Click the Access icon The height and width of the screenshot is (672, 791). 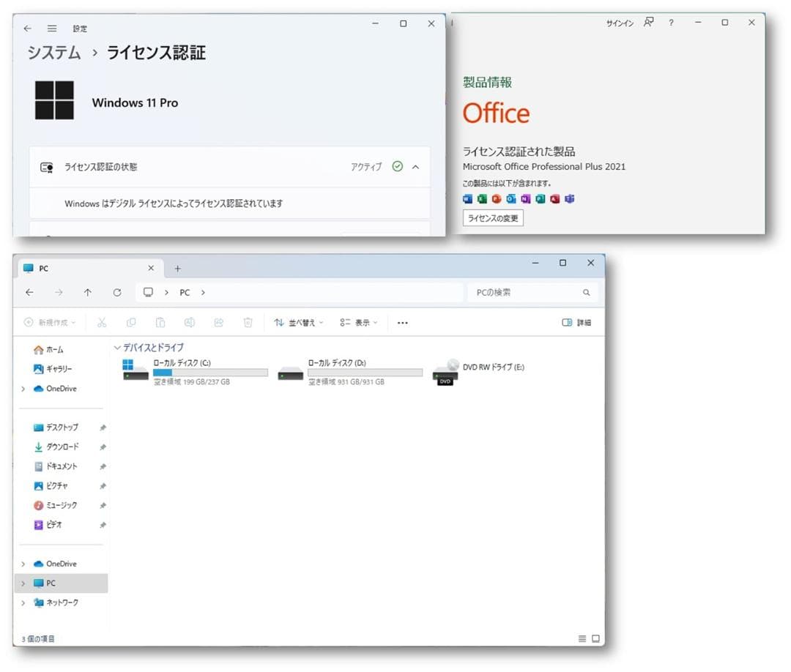point(554,199)
